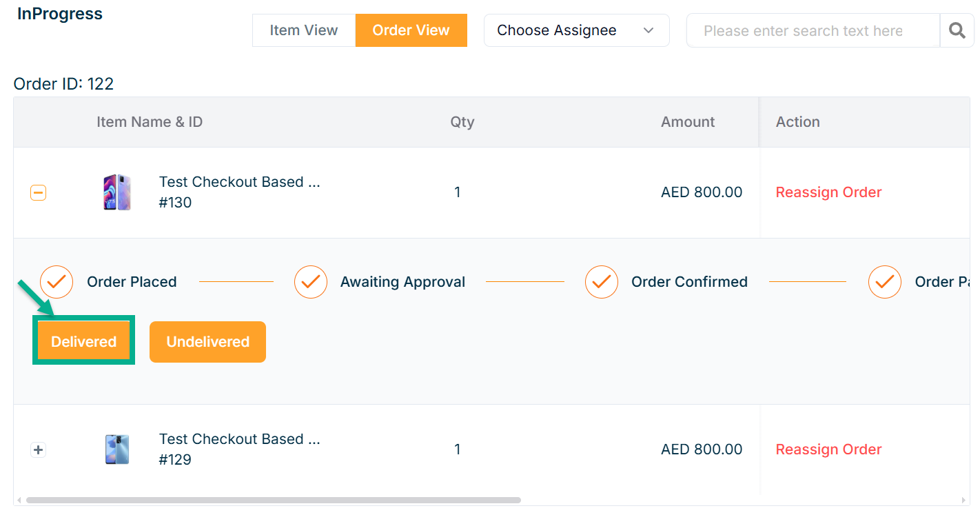Image resolution: width=980 pixels, height=515 pixels.
Task: Click Reassign Order for item #129
Action: coord(828,450)
